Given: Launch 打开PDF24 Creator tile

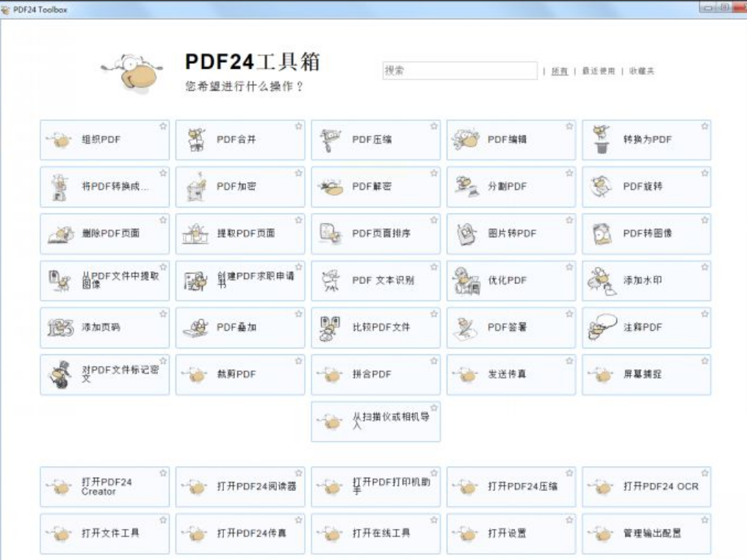Looking at the screenshot, I should click(x=105, y=487).
